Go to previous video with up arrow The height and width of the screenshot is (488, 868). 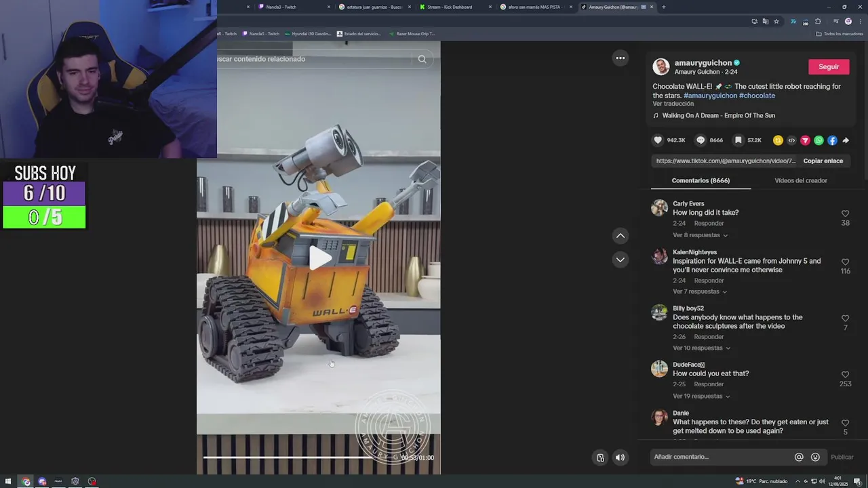coord(620,236)
